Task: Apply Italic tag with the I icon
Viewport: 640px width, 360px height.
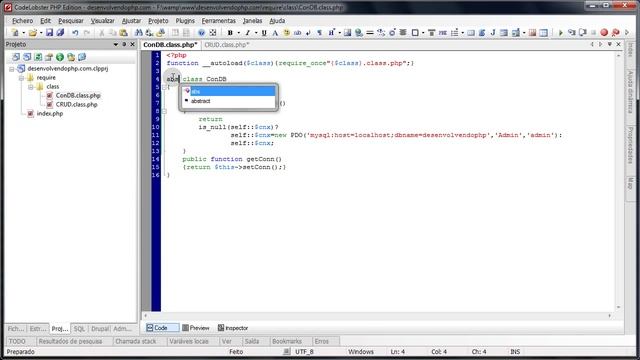Action: point(247,33)
